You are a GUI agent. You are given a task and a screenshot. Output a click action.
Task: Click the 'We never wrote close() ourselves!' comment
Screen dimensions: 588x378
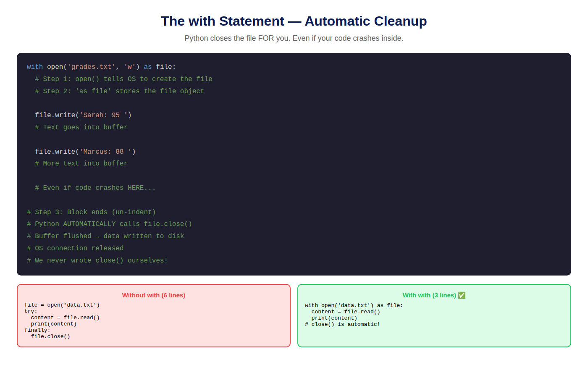point(97,260)
